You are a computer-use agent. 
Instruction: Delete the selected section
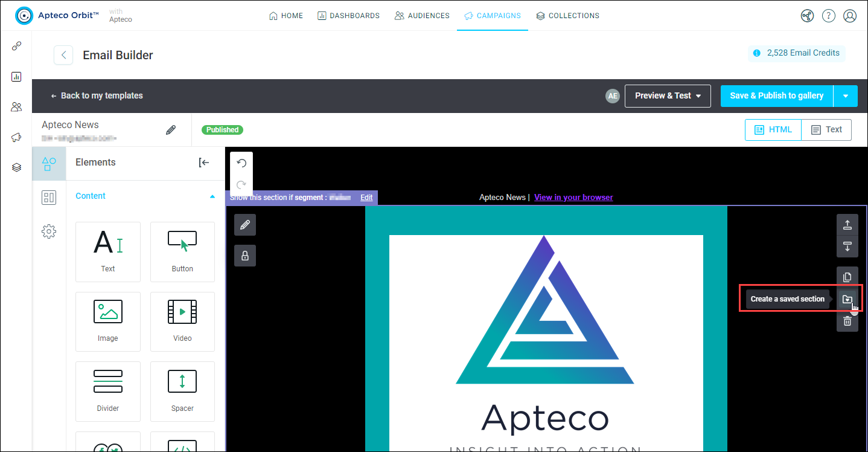(847, 321)
